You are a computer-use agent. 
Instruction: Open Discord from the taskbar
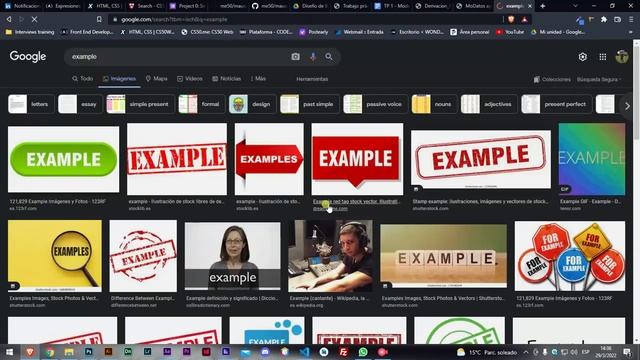(x=265, y=352)
